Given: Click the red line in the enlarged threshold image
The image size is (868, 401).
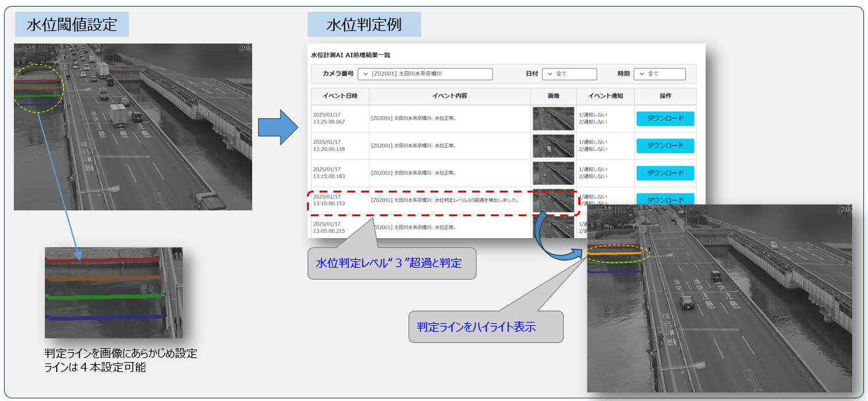Looking at the screenshot, I should [x=103, y=262].
